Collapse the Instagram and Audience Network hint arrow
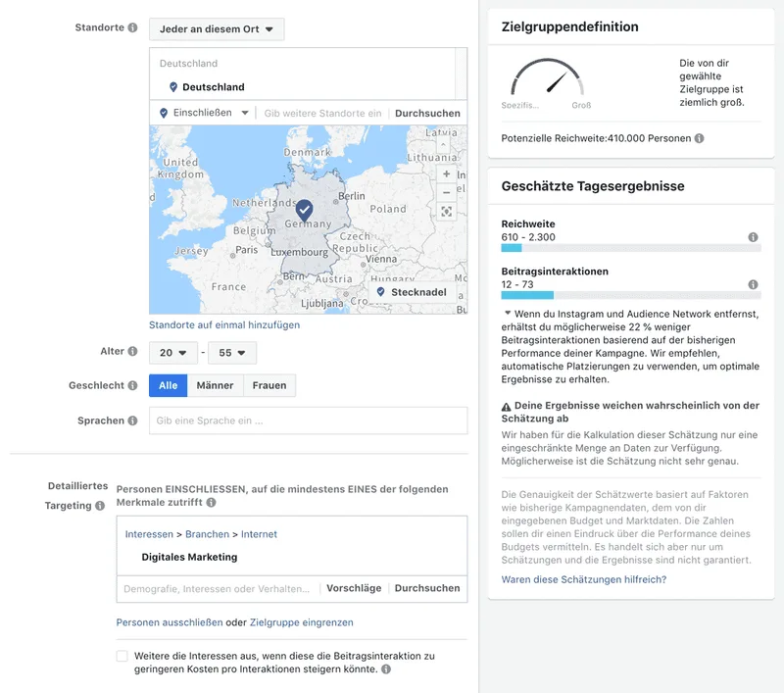784x693 pixels. (x=508, y=313)
